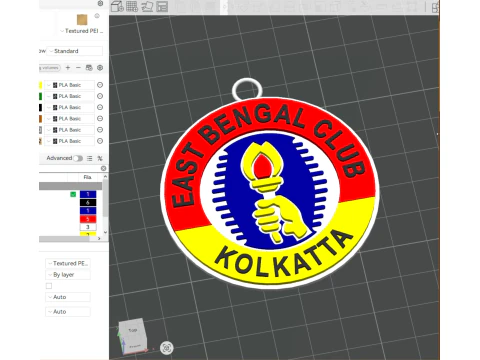Open the green filament PLA Basic dropdown
The height and width of the screenshot is (360, 480).
[69, 96]
